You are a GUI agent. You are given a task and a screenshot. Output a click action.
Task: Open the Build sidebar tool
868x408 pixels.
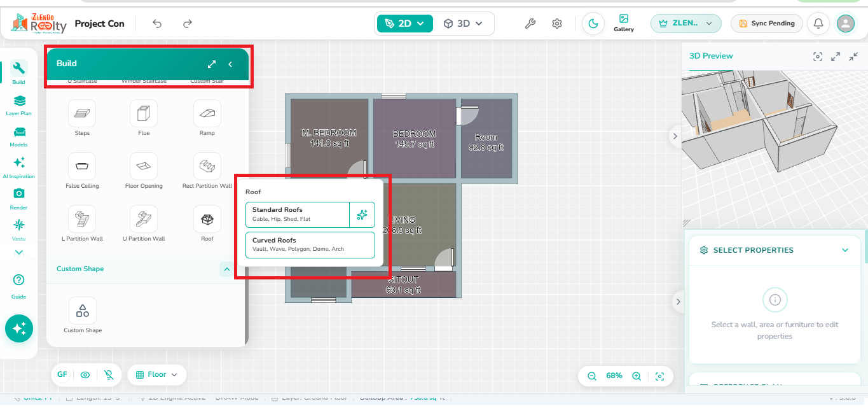[x=19, y=73]
